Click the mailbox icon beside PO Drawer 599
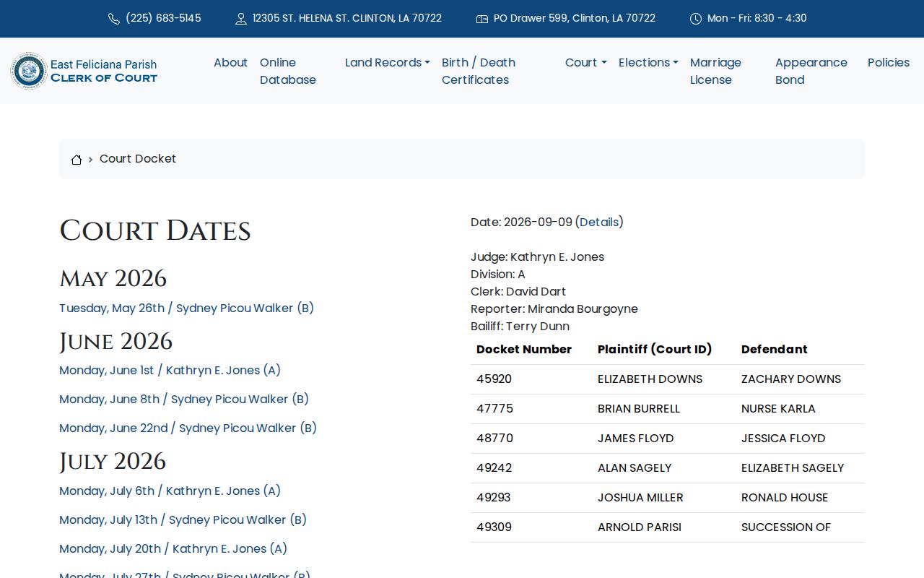924x578 pixels. [482, 19]
